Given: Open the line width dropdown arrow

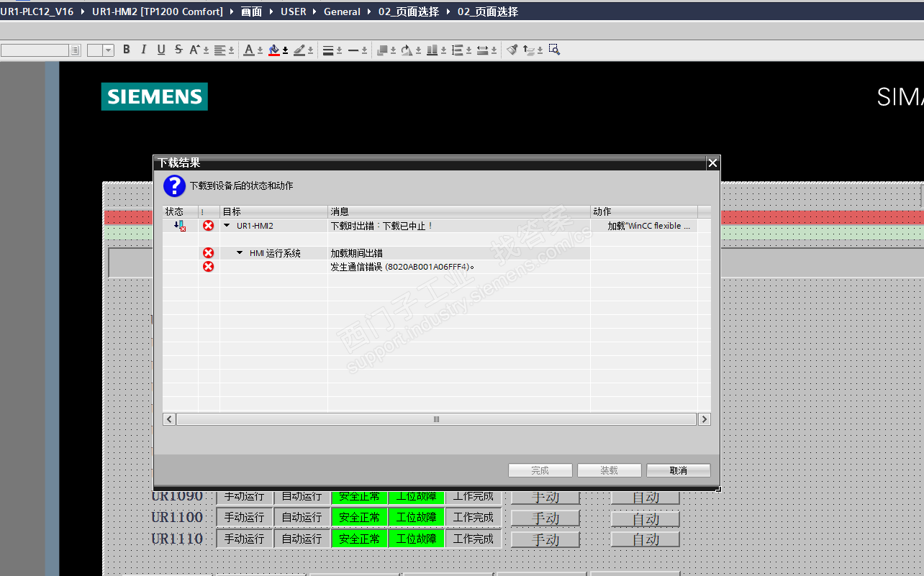Looking at the screenshot, I should tap(340, 50).
